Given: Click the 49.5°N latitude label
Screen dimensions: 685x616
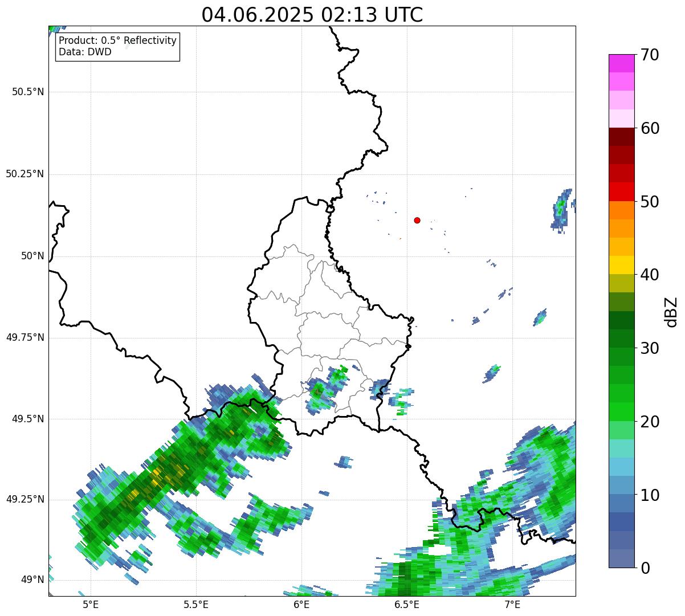Looking at the screenshot, I should [x=28, y=419].
